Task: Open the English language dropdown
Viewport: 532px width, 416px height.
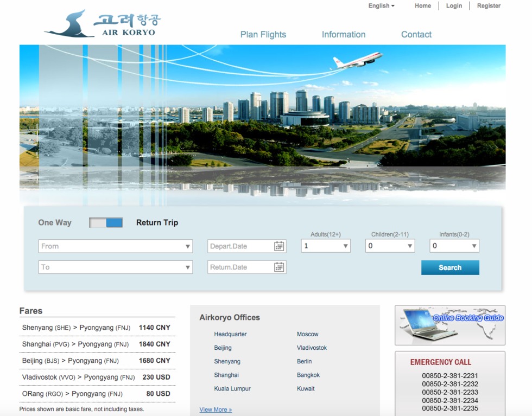Action: tap(381, 6)
